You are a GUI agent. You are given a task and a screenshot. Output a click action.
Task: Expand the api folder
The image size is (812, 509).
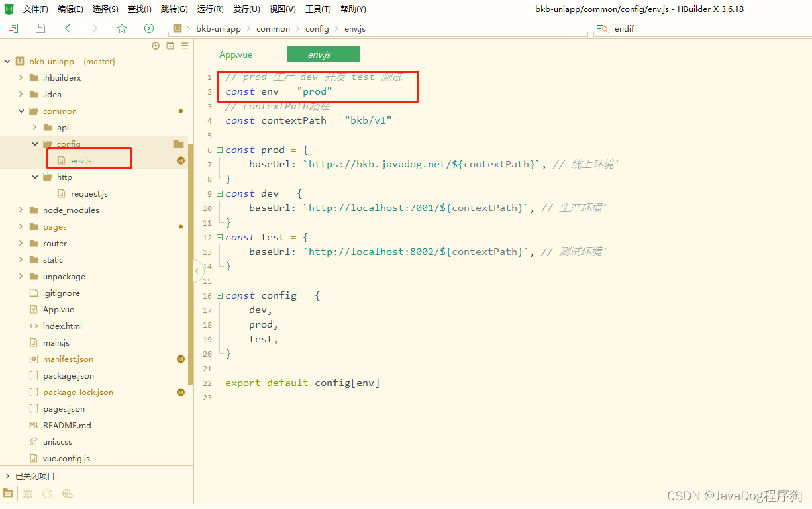(x=35, y=127)
